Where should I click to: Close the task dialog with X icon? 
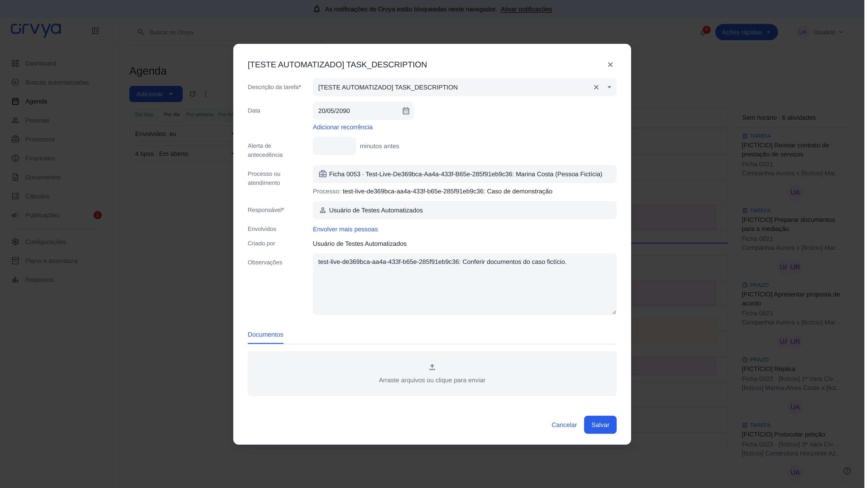pyautogui.click(x=610, y=65)
